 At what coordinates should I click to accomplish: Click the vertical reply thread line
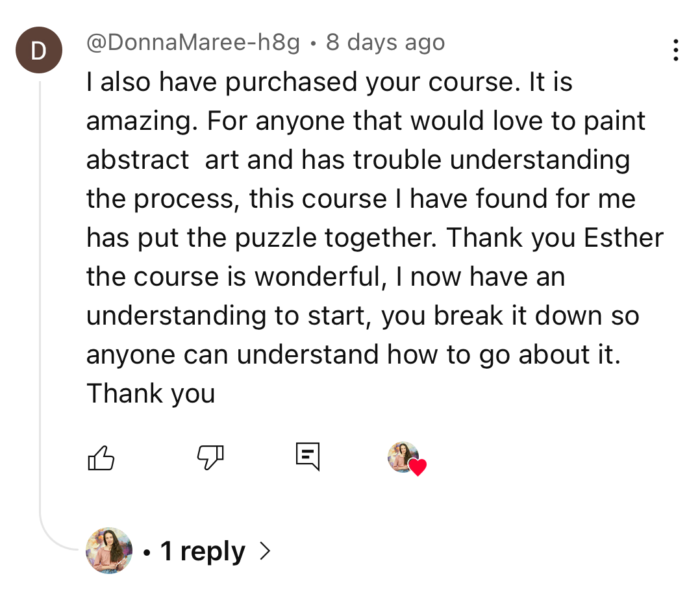(x=40, y=292)
